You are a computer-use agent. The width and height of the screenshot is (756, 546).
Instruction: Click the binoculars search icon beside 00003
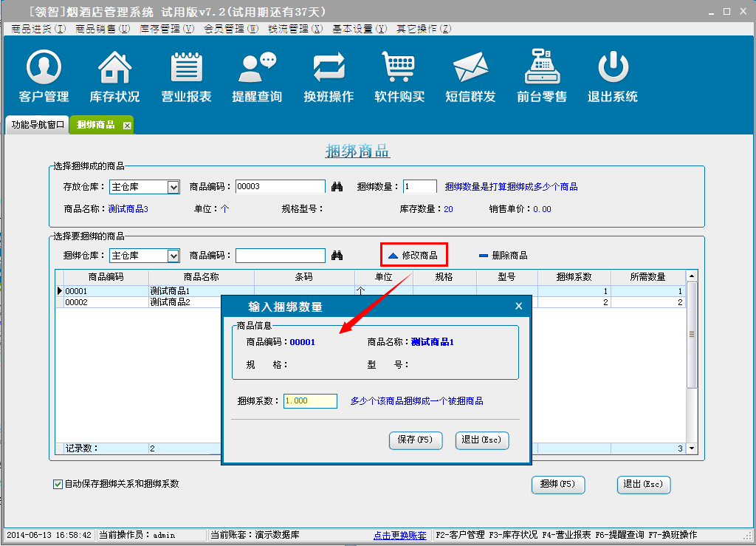(337, 188)
